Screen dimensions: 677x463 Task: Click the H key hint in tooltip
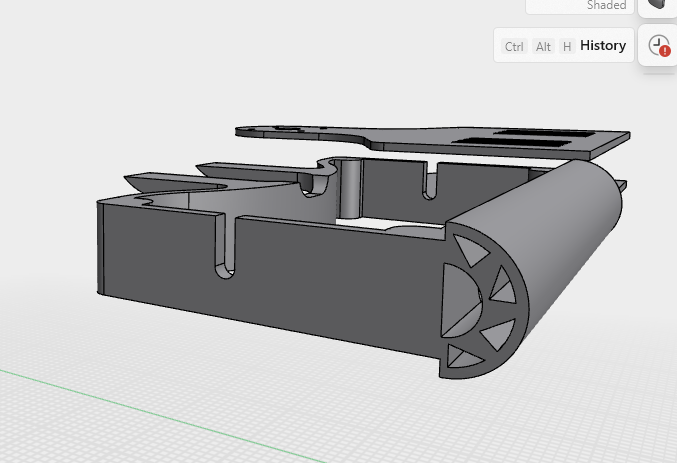(567, 47)
